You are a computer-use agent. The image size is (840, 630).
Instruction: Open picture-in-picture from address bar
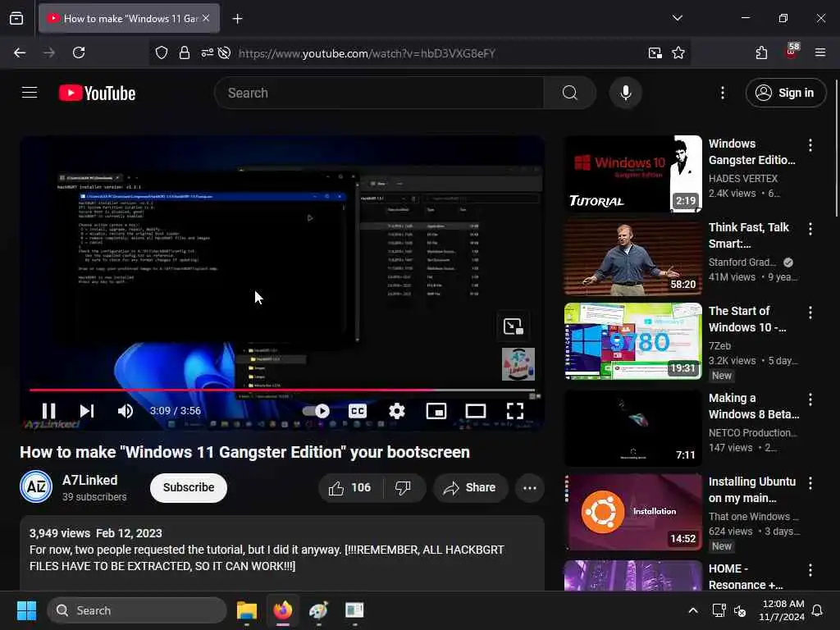click(x=655, y=52)
